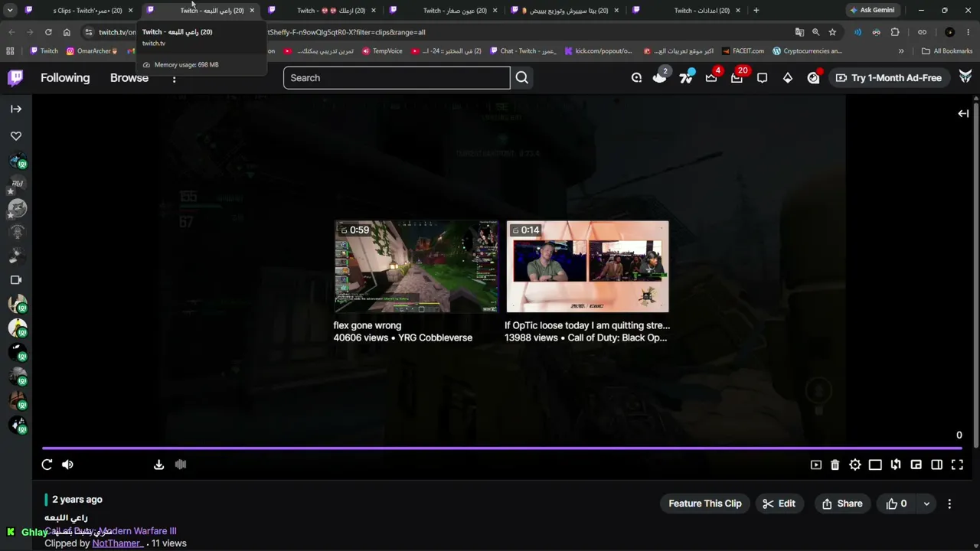Download the clip with the download icon
980x551 pixels.
pos(158,465)
